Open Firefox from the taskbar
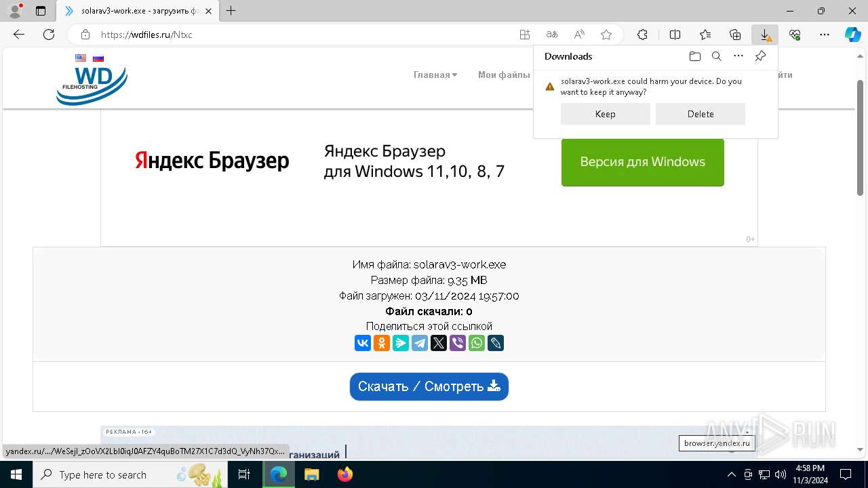Image resolution: width=868 pixels, height=488 pixels. pyautogui.click(x=345, y=474)
